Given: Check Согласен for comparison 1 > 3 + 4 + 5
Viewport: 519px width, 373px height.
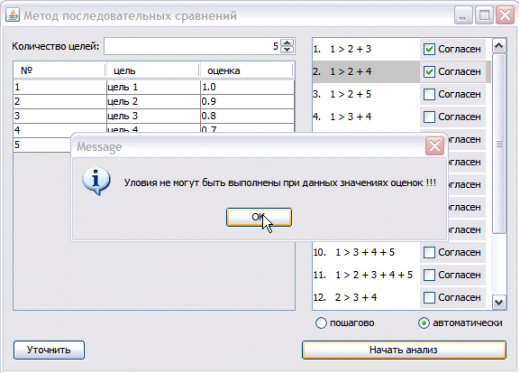Looking at the screenshot, I should (x=429, y=253).
